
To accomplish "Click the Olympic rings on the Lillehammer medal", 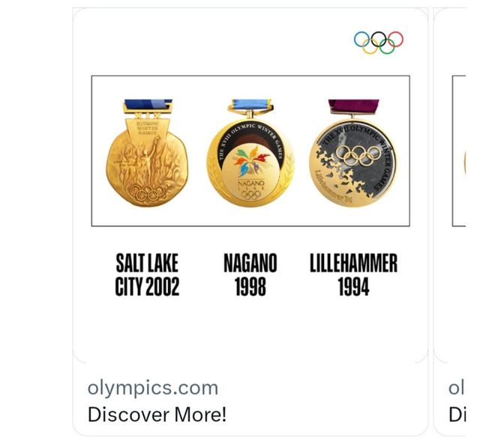I will (355, 155).
